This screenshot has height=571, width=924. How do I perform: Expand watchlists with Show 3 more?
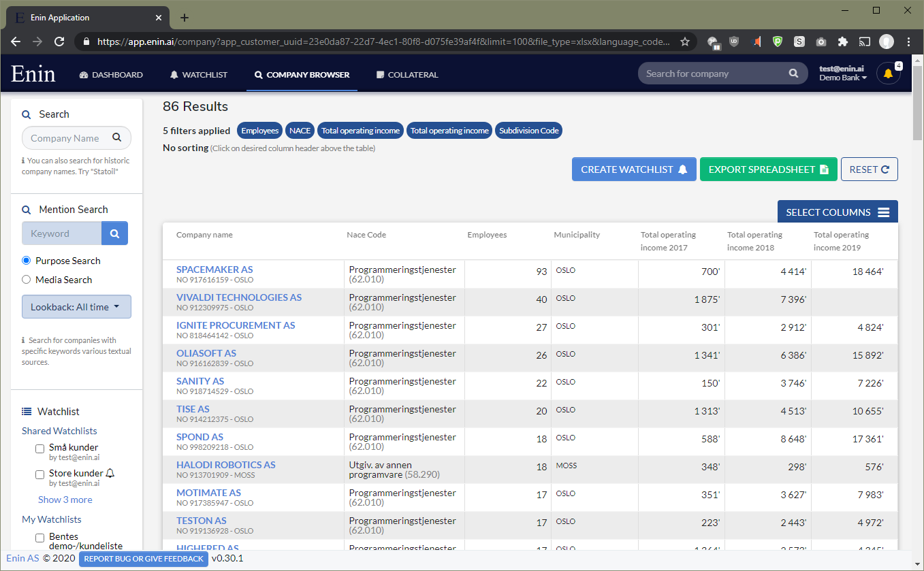tap(65, 500)
